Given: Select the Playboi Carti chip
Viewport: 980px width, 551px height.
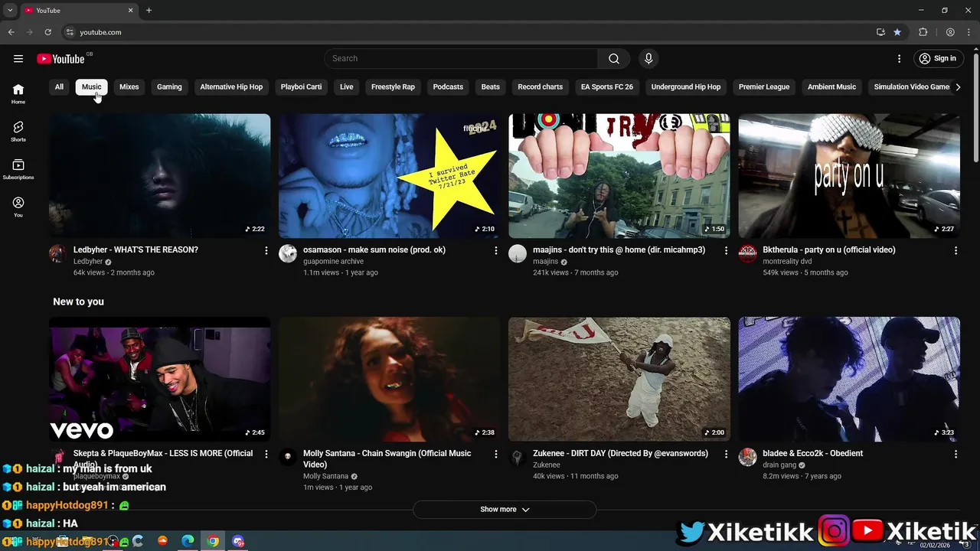Looking at the screenshot, I should tap(301, 87).
